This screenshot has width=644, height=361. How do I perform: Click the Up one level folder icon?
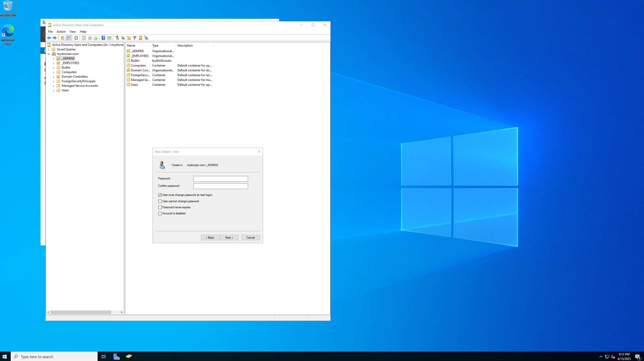(x=62, y=38)
